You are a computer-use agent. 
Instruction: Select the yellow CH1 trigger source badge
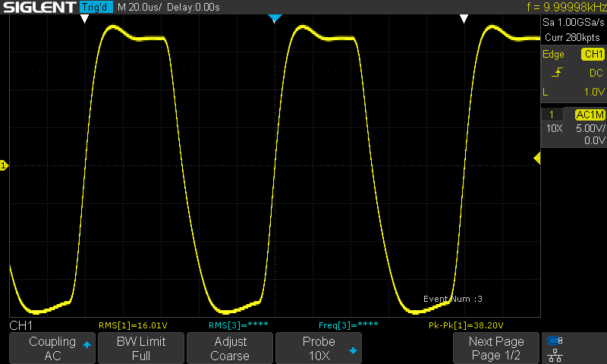(593, 54)
